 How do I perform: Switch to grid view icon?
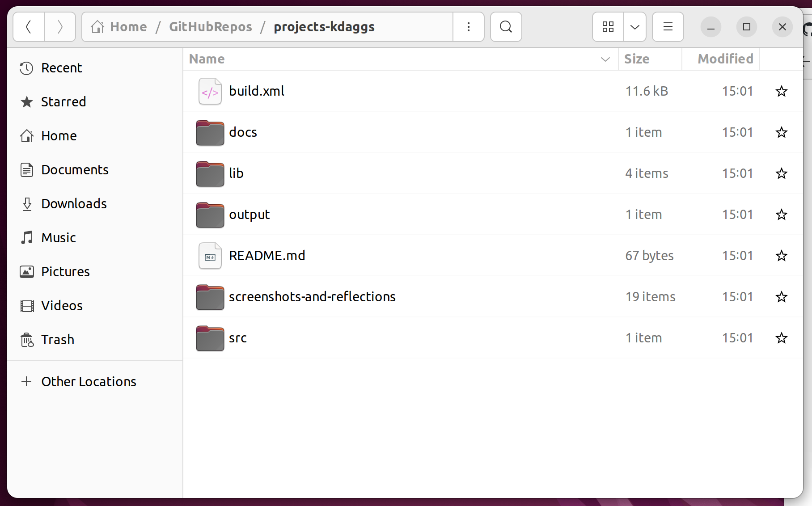[608, 27]
